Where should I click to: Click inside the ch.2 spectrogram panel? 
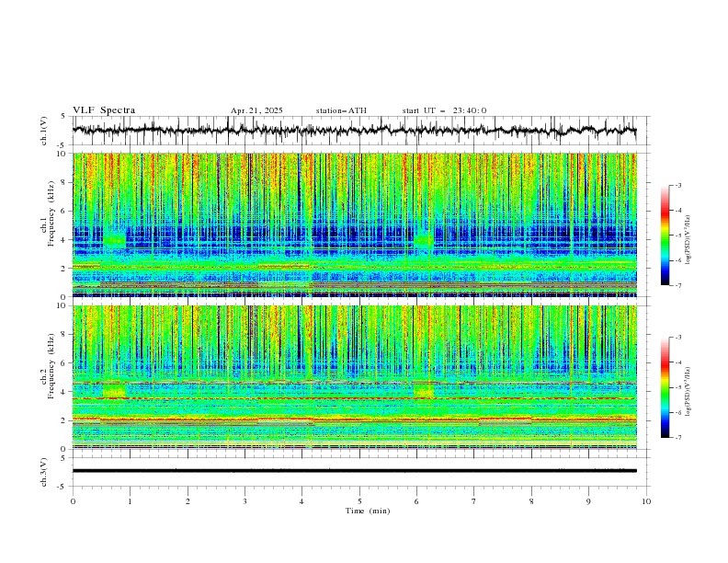point(355,377)
